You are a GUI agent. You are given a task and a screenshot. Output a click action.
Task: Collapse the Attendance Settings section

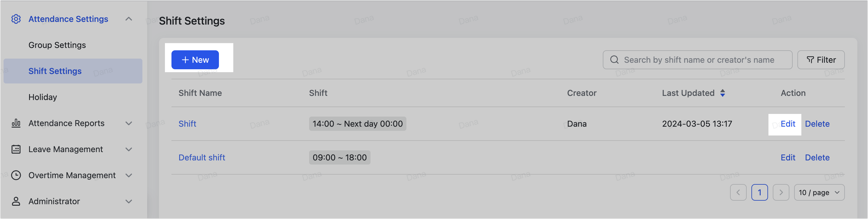[x=129, y=19]
